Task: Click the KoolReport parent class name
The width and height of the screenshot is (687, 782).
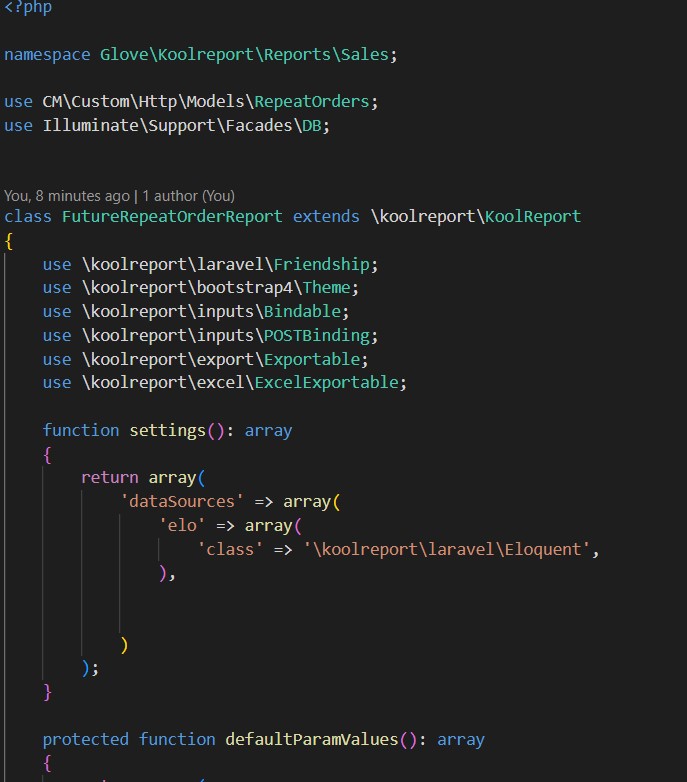Action: point(532,216)
